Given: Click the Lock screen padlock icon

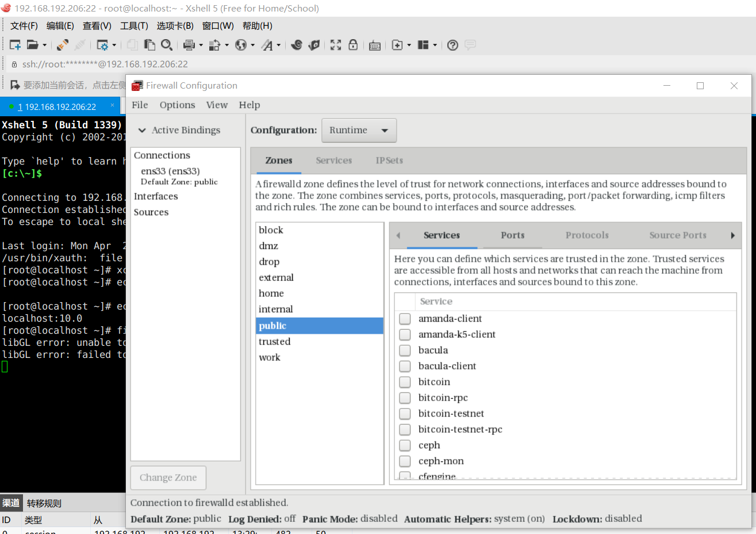Looking at the screenshot, I should tap(353, 45).
